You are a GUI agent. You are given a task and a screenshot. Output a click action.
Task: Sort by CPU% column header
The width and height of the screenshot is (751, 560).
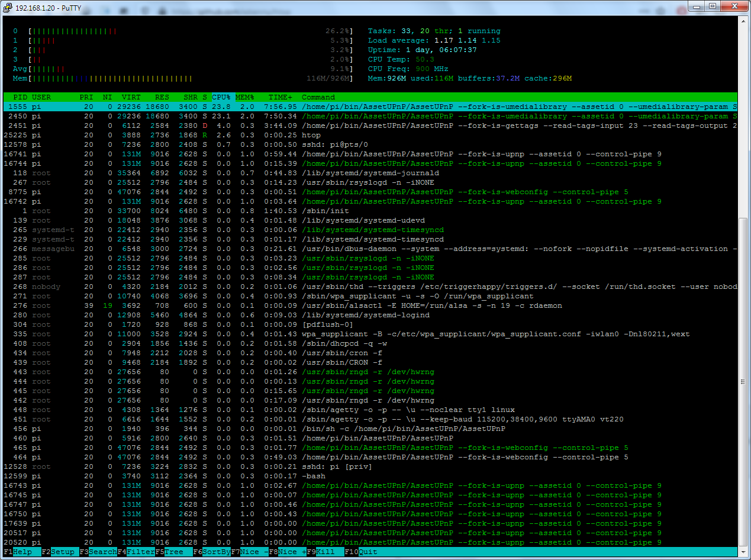coord(221,97)
